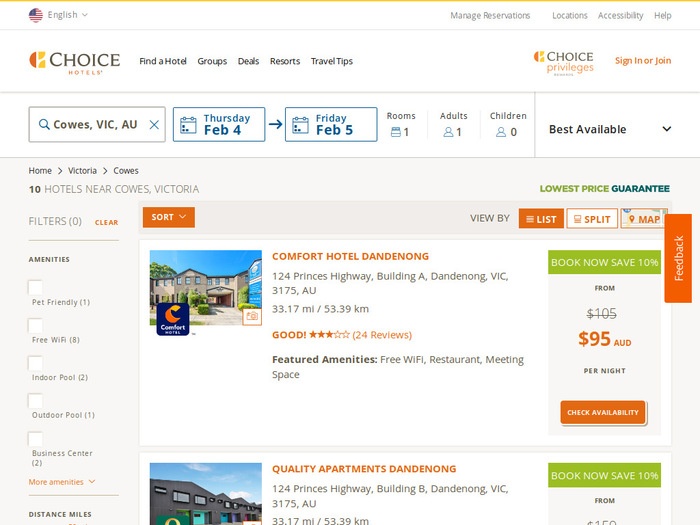Open the Resorts menu item
The width and height of the screenshot is (700, 525).
(x=285, y=61)
